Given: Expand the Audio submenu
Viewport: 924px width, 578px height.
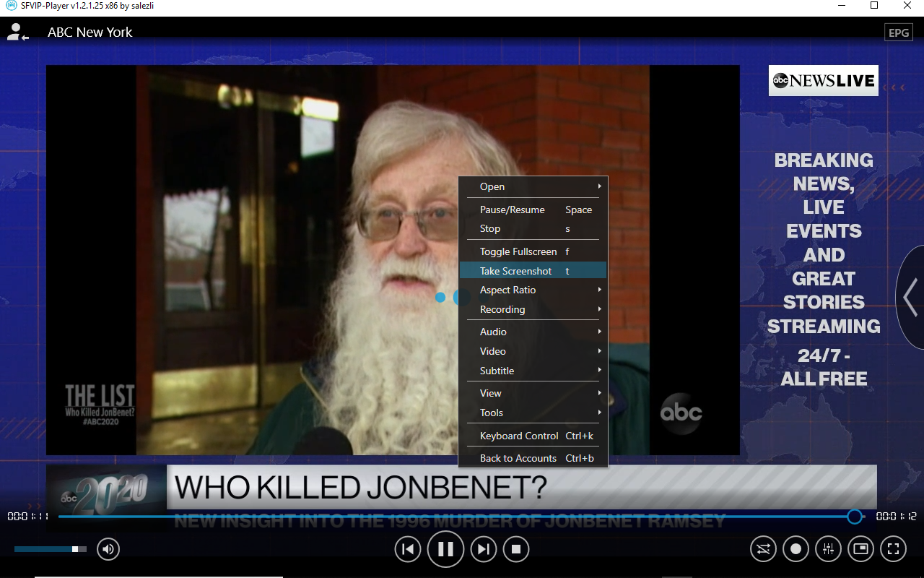Looking at the screenshot, I should pos(533,332).
